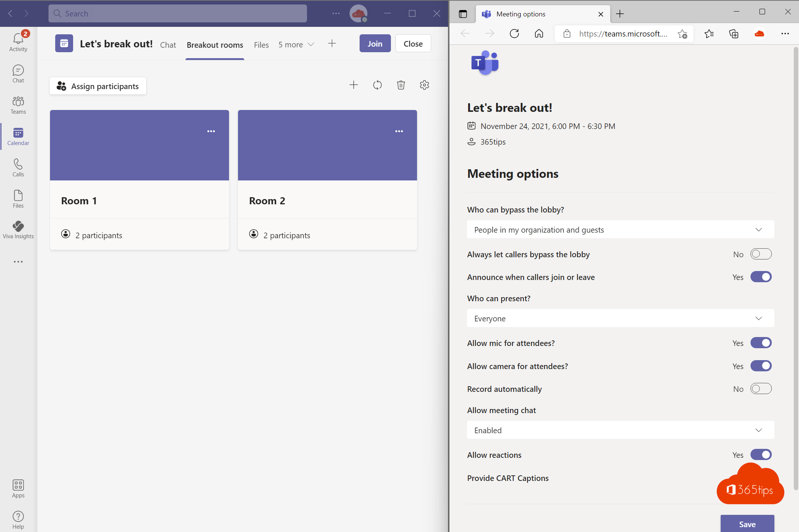The height and width of the screenshot is (532, 799).
Task: Click the Room 1 card thumbnail
Action: point(139,145)
